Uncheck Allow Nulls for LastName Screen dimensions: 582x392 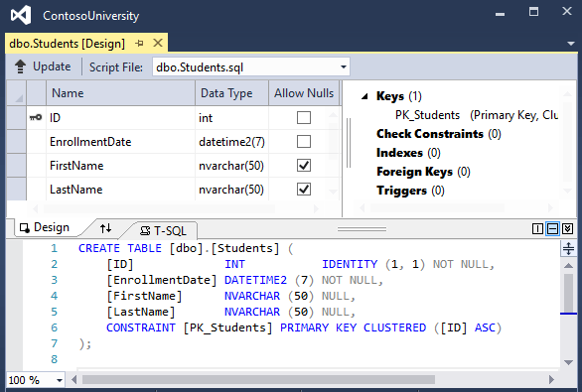point(304,190)
